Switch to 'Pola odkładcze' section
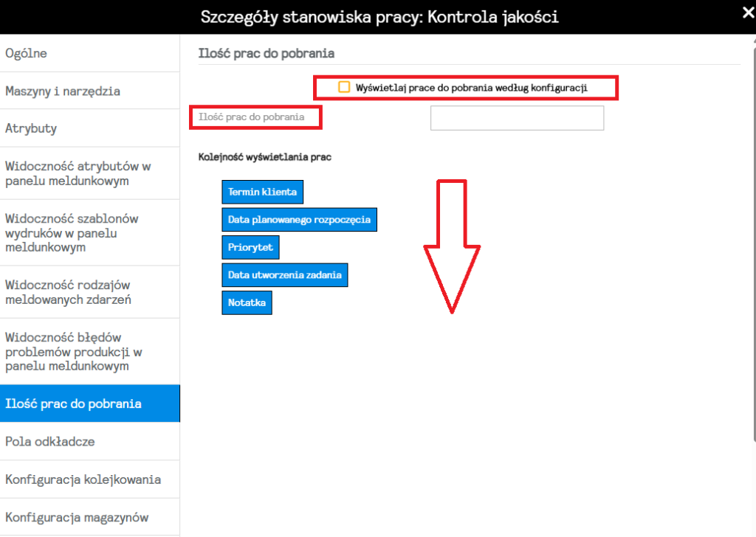756x537 pixels. [x=89, y=442]
